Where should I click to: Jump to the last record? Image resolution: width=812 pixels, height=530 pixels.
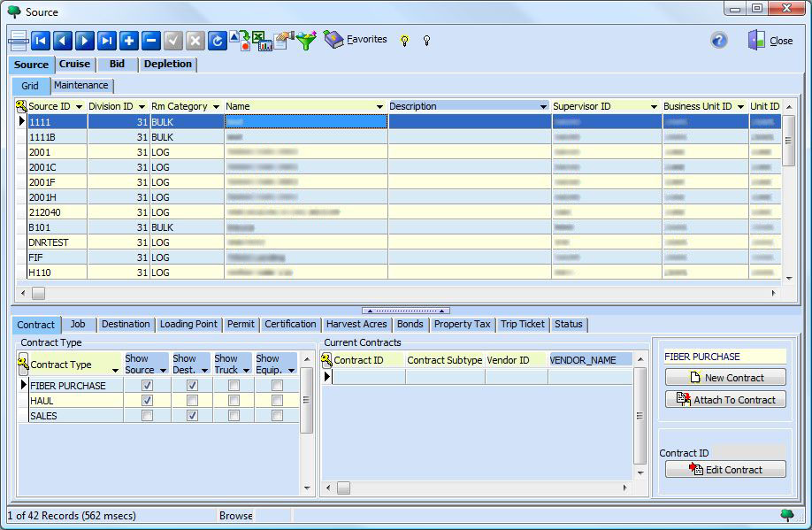[106, 41]
